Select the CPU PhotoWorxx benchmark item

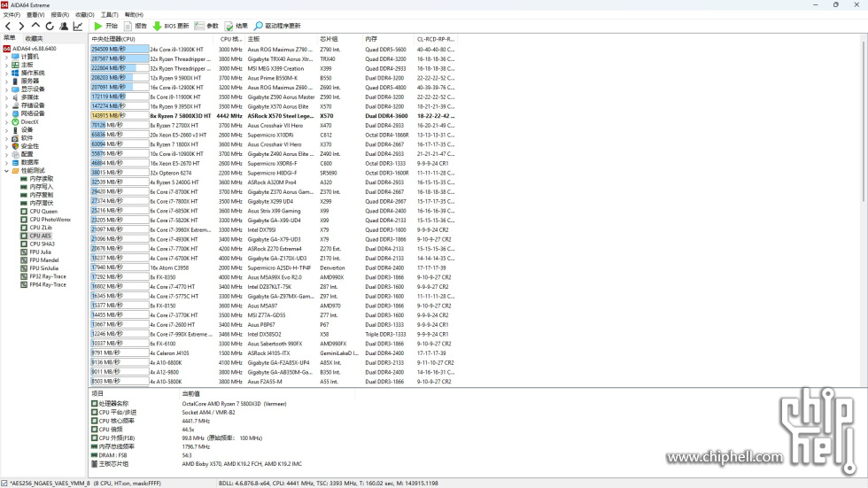pos(50,220)
